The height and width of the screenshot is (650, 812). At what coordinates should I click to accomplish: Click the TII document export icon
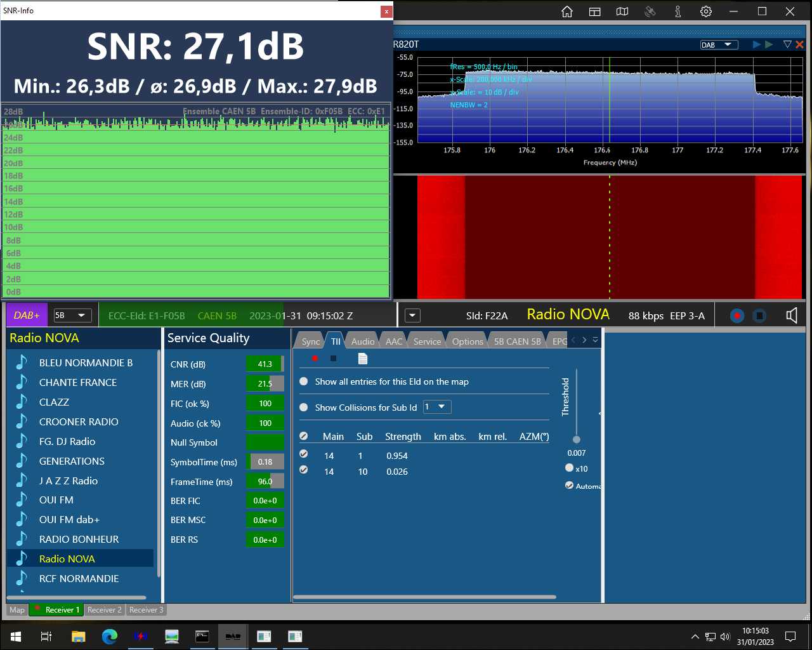[363, 359]
